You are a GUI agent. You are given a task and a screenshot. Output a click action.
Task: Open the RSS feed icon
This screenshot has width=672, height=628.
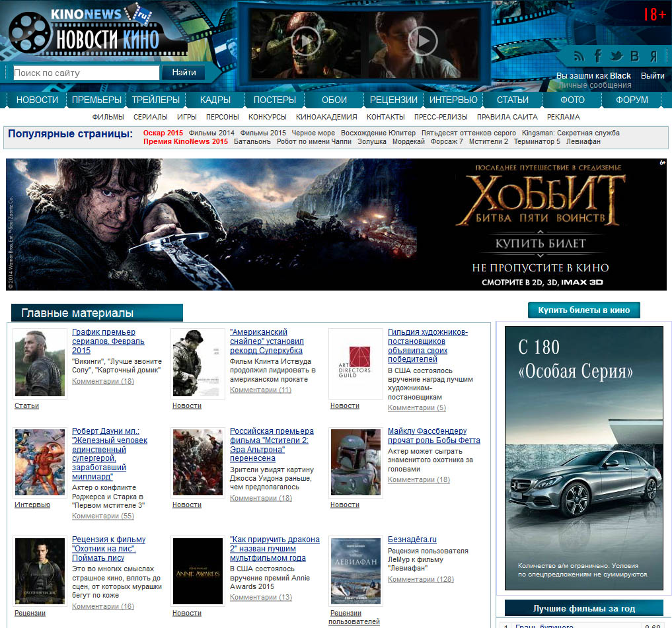(579, 56)
